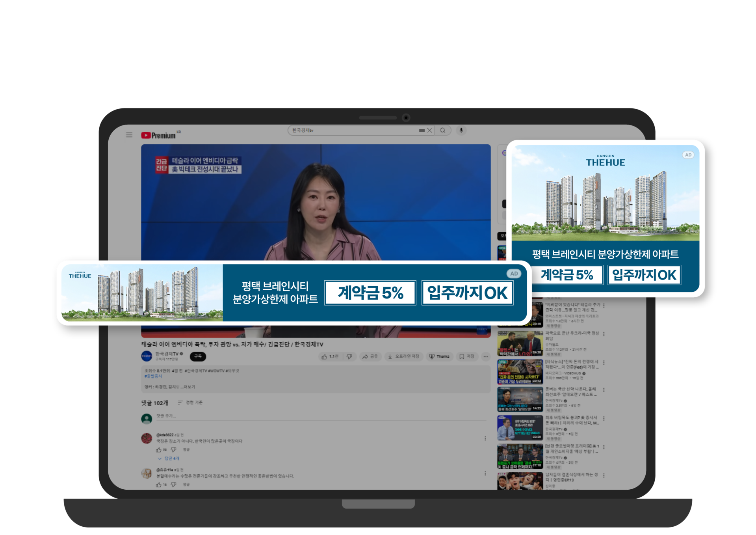Open the 한국경제TV channel name link
Screen dimensions: 756x535
pyautogui.click(x=167, y=354)
